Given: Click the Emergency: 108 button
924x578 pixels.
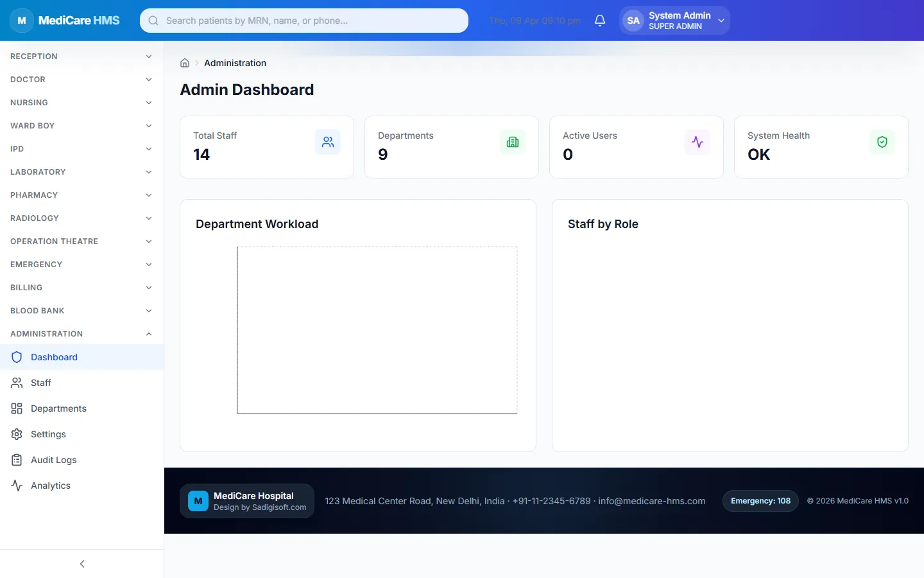Looking at the screenshot, I should (760, 501).
